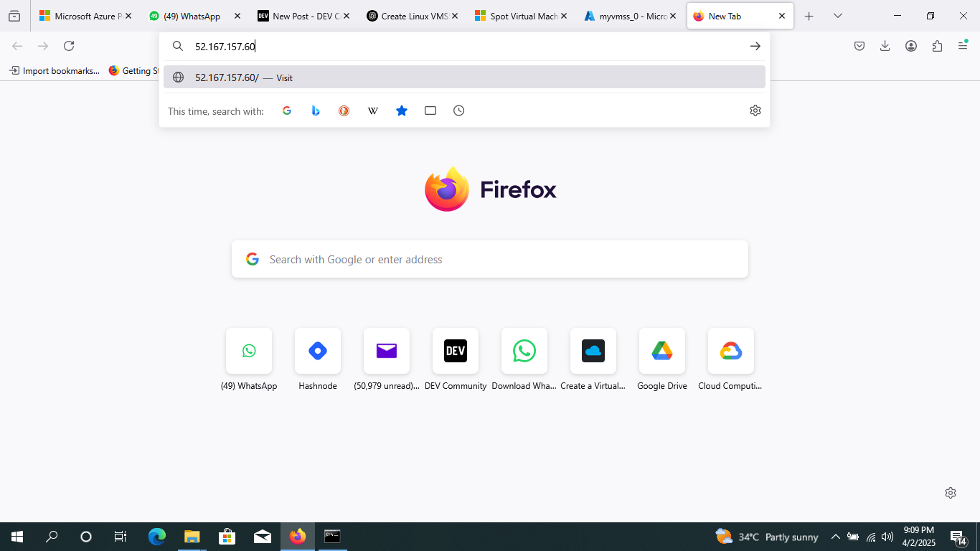Search this time with DuckDuckGo icon
Viewport: 980px width, 551px height.
coord(344,110)
